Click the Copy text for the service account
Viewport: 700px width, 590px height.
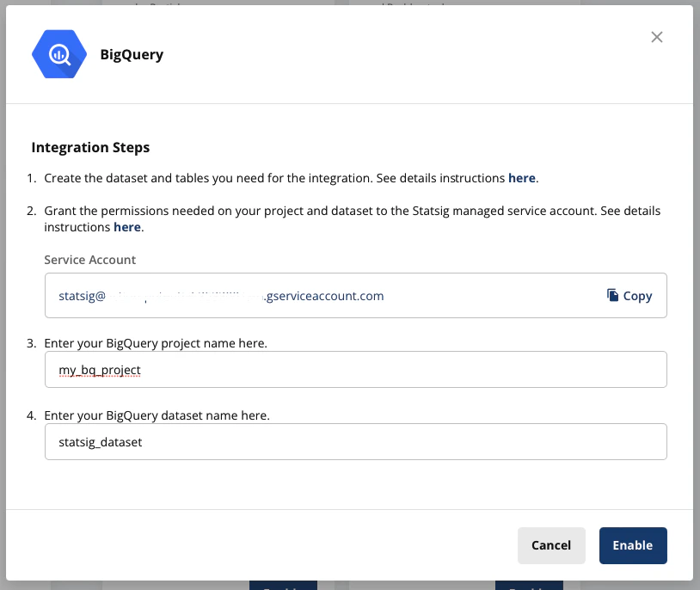pyautogui.click(x=637, y=296)
